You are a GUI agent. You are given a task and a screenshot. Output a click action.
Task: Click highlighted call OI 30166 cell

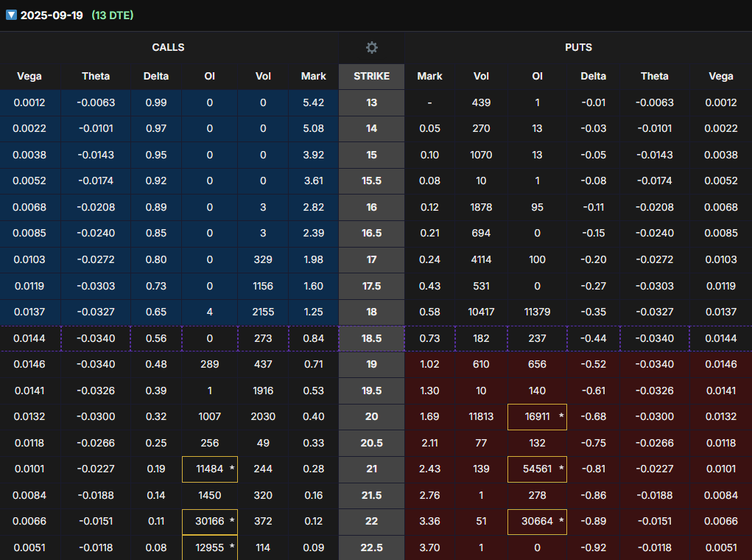click(210, 522)
